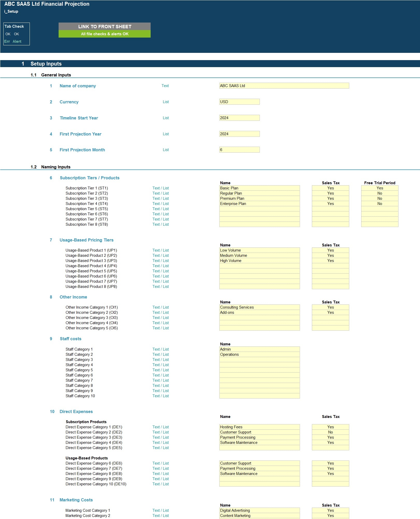The height and width of the screenshot is (519, 420).
Task: Click the 'Marketing Cost Category 1' label
Action: [88, 510]
